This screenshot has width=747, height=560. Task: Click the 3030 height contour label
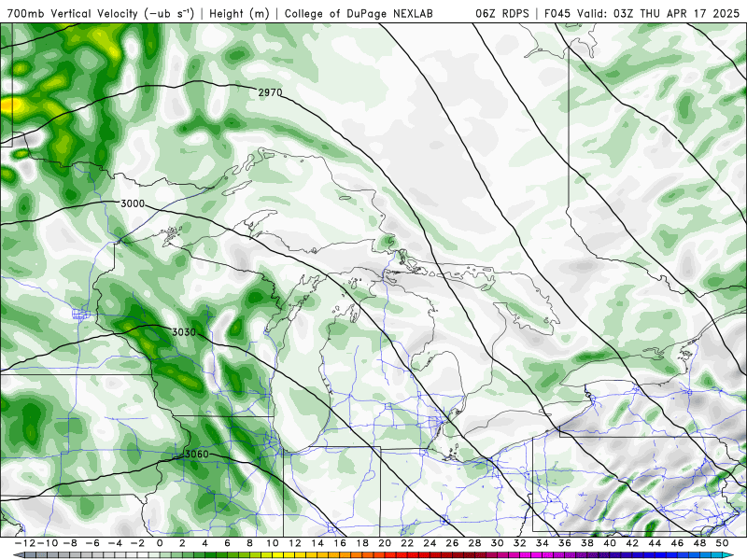[x=184, y=332]
